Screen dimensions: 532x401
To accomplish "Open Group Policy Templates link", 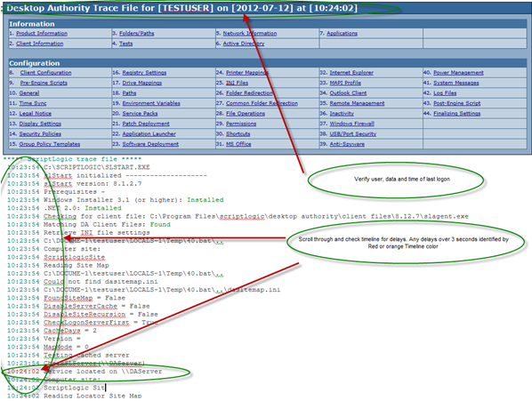I will pos(50,144).
